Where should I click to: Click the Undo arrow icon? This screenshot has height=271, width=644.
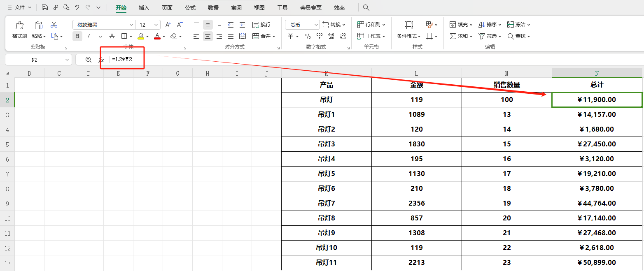point(77,8)
